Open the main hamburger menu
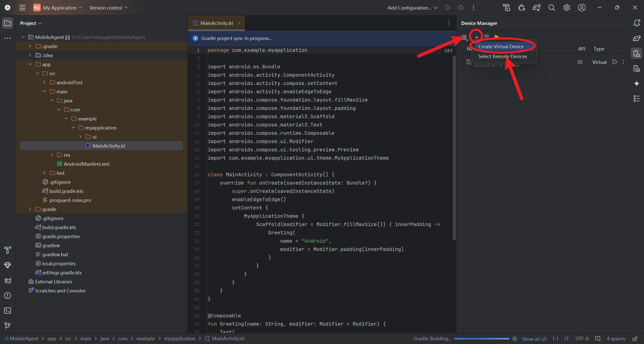This screenshot has width=644, height=344. pyautogui.click(x=22, y=8)
